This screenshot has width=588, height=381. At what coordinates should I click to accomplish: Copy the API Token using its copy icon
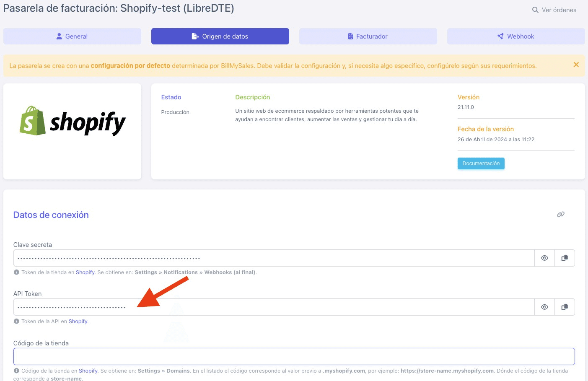565,307
